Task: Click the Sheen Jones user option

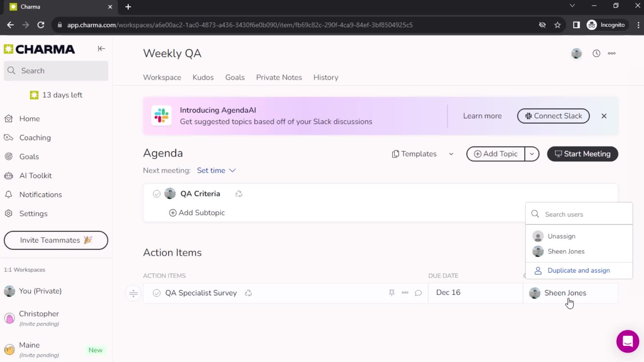Action: 566,251
